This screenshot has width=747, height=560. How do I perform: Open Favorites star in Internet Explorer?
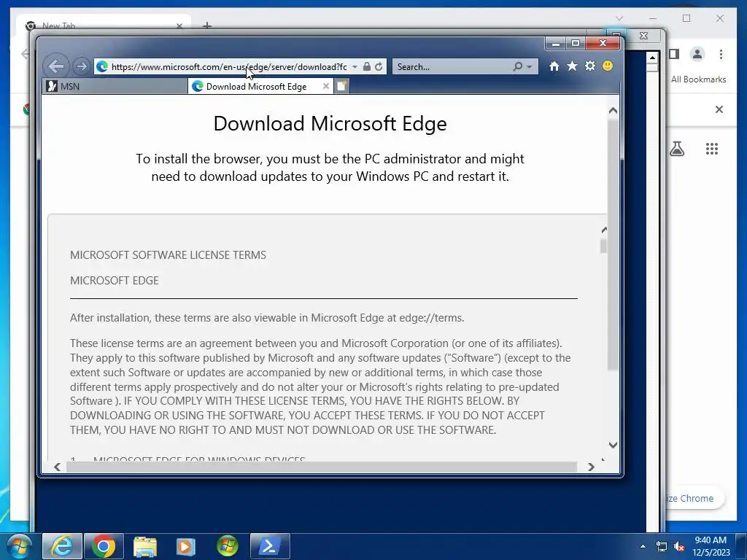pyautogui.click(x=572, y=66)
